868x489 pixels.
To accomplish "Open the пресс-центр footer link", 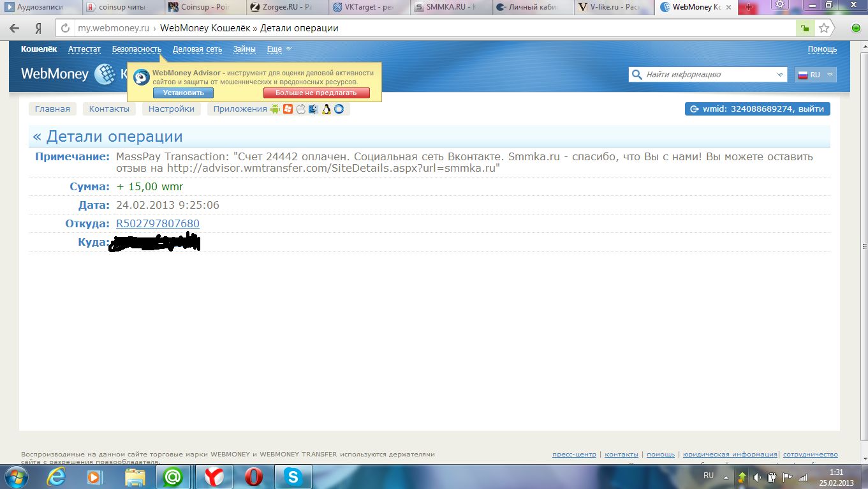I will point(574,455).
